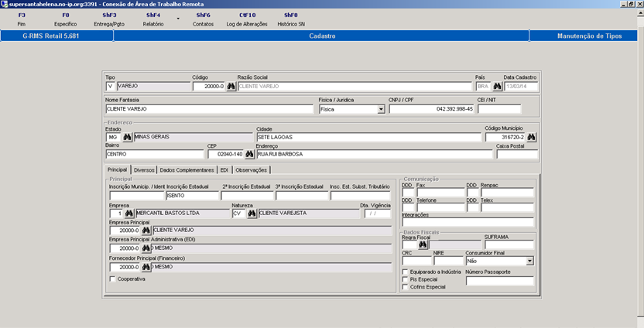Open the Dados Complementares tab
The height and width of the screenshot is (328, 644).
pyautogui.click(x=187, y=170)
